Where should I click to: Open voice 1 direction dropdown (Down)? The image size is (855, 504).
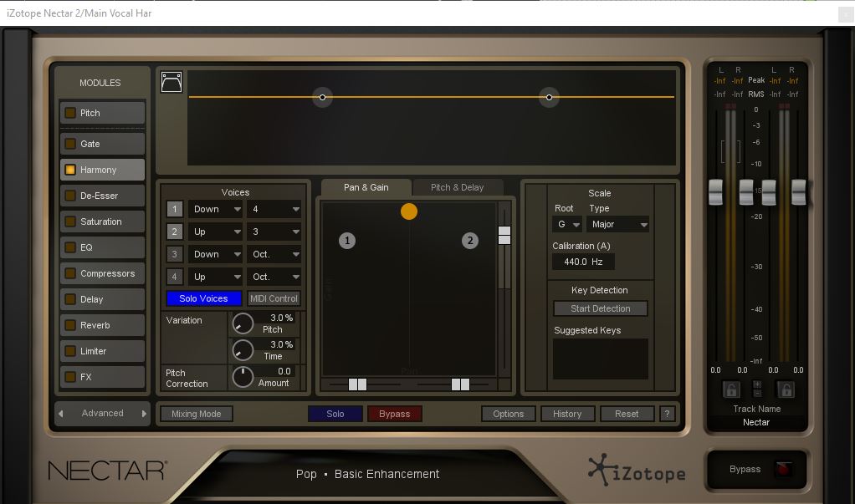click(215, 209)
